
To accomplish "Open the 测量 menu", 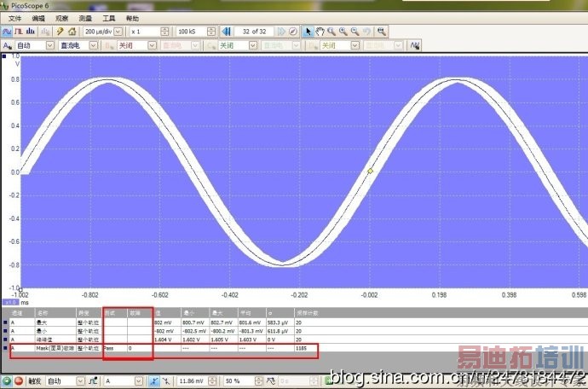I will tap(85, 19).
